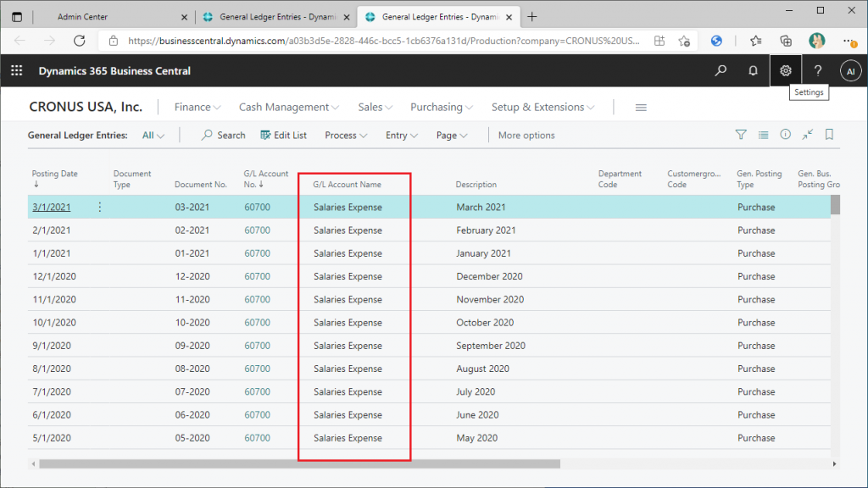This screenshot has height=488, width=868.
Task: Expand Setup & Extensions menu
Action: (542, 107)
